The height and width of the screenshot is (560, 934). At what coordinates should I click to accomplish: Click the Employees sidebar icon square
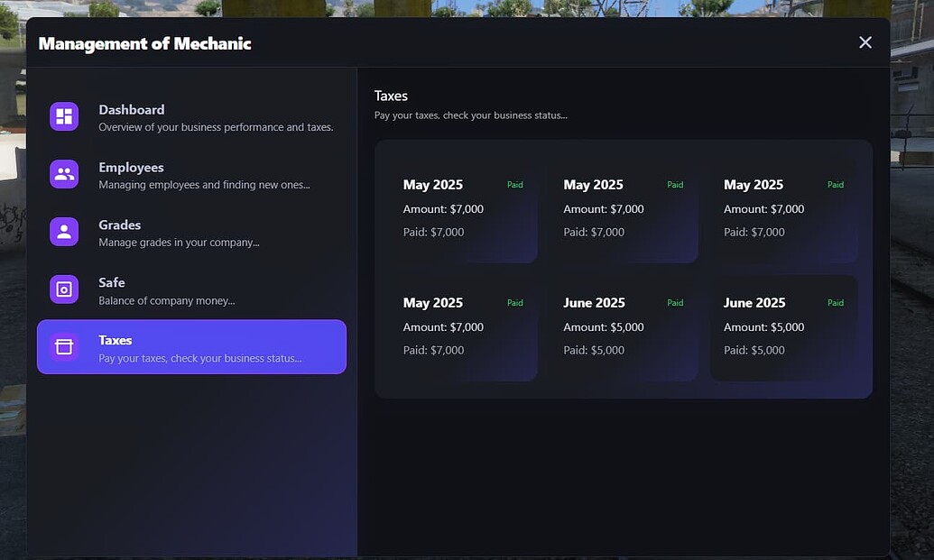pyautogui.click(x=63, y=173)
